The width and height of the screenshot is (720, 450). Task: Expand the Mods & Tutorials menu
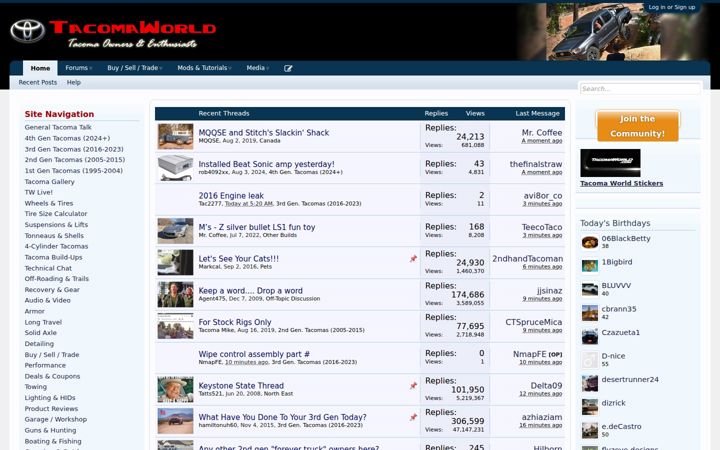(204, 68)
